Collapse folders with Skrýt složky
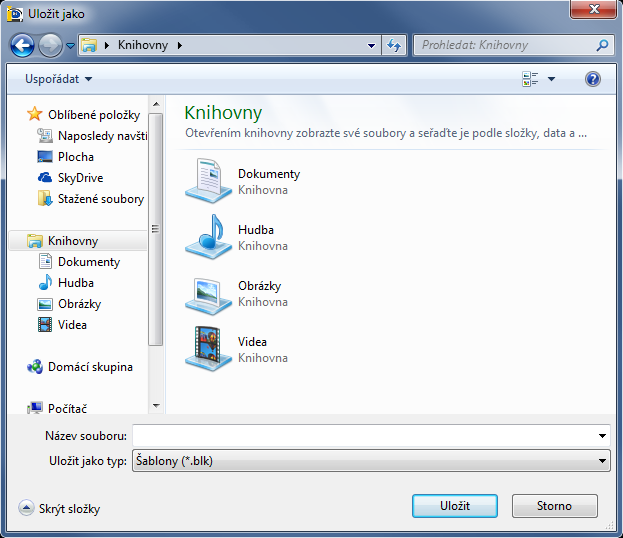The image size is (623, 538). pos(60,509)
